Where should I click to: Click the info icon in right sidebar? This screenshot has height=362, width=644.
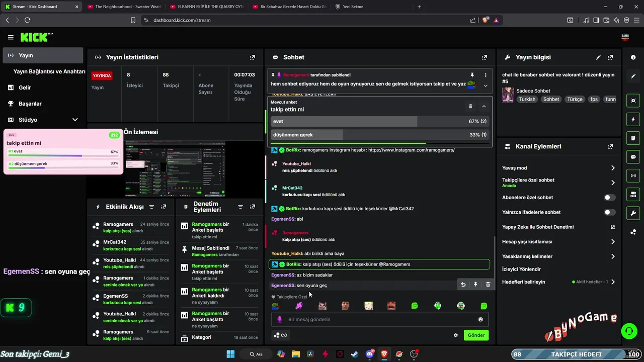[633, 57]
